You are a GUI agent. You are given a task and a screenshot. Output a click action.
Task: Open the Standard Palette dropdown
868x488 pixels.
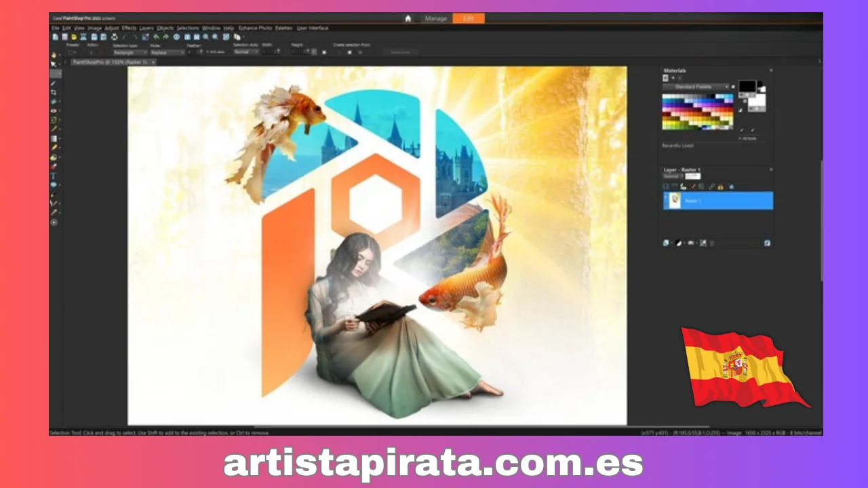(695, 87)
